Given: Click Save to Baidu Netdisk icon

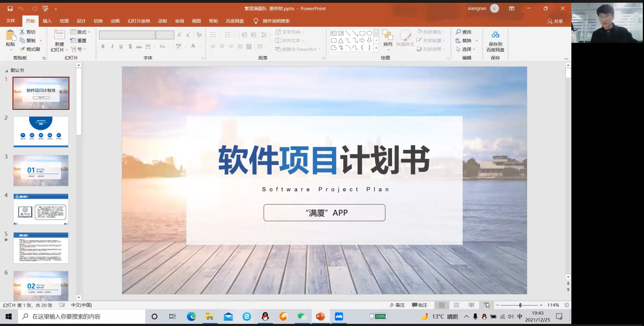Looking at the screenshot, I should click(x=495, y=35).
